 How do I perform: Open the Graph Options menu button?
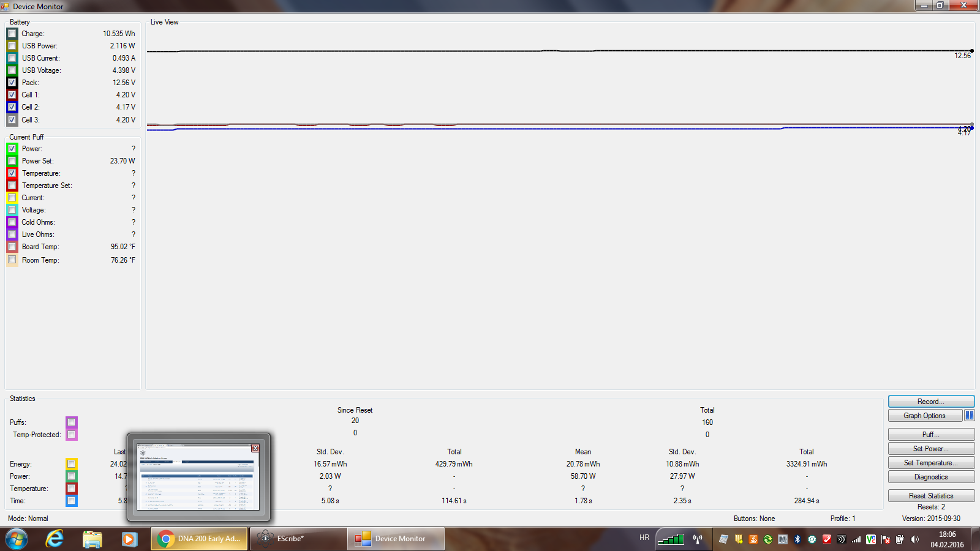coord(924,416)
